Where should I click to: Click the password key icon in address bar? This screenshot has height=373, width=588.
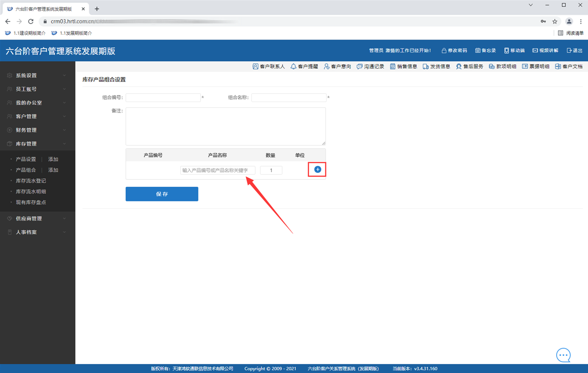click(543, 22)
